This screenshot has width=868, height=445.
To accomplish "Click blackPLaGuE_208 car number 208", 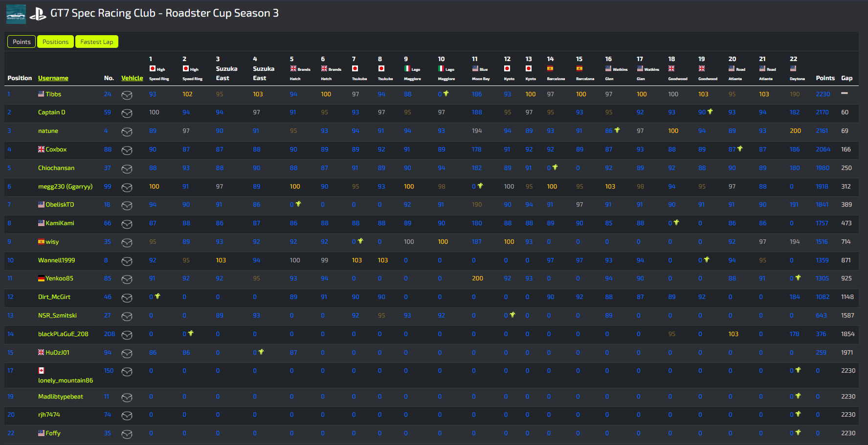I will 110,334.
